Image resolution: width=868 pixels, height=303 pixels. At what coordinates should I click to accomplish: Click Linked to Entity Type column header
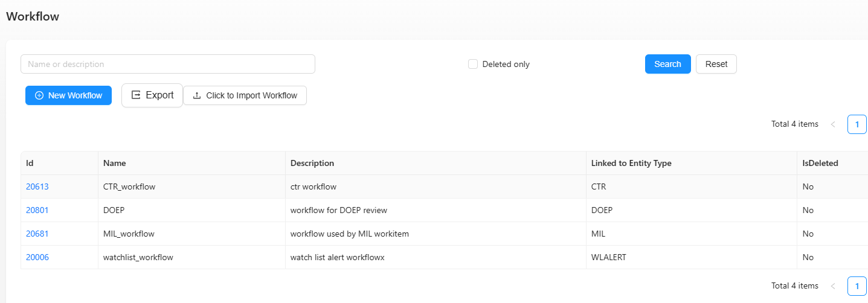[691, 163]
